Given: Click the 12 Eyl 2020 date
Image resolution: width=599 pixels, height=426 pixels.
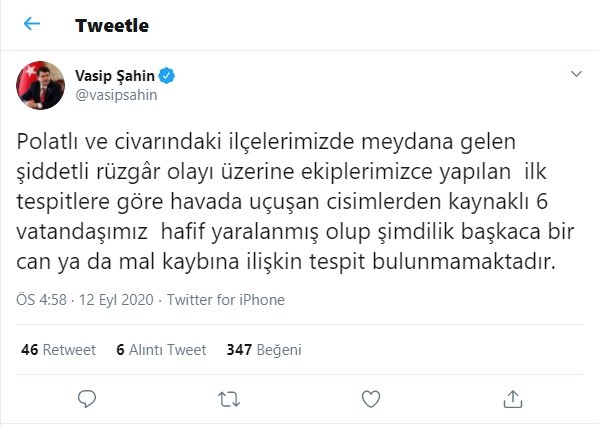Looking at the screenshot, I should pos(116,300).
